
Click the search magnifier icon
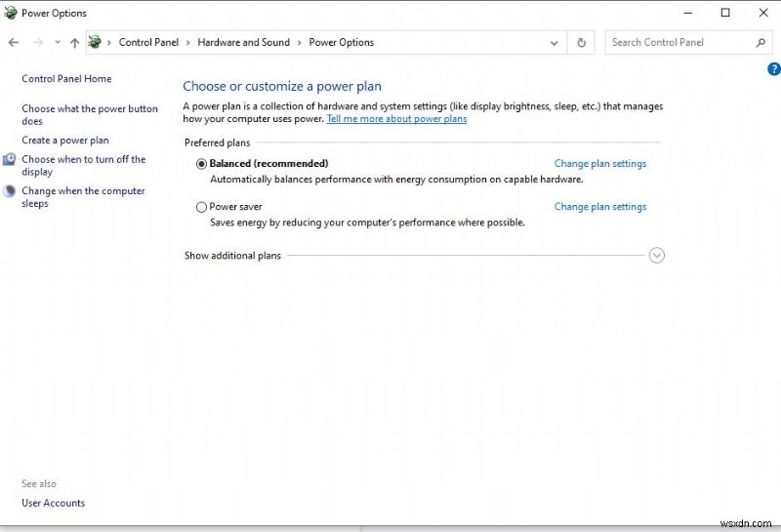(x=760, y=43)
